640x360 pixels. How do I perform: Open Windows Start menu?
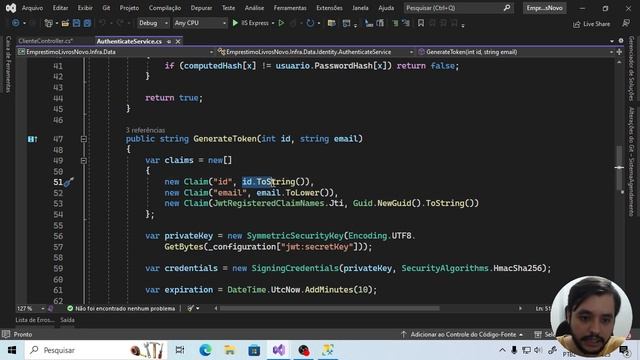pos(12,350)
